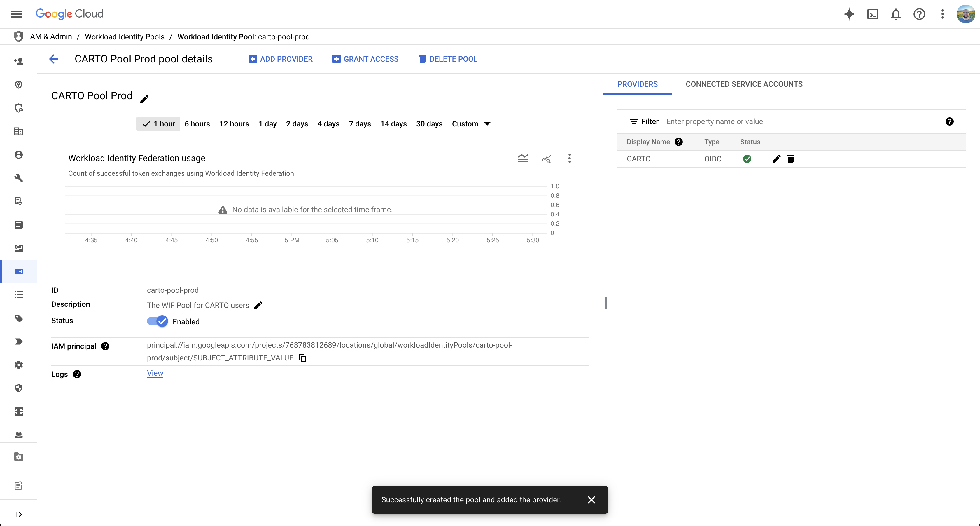Open the notifications bell

click(x=896, y=14)
